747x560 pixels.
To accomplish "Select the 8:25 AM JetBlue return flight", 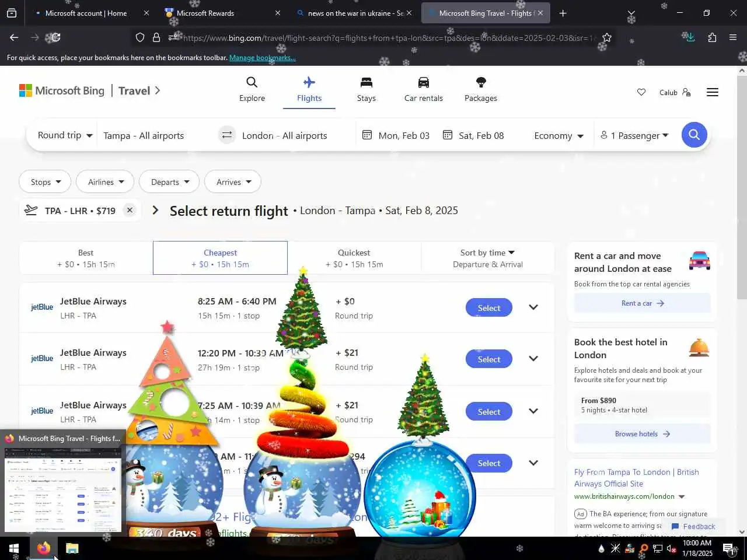I will click(x=489, y=308).
